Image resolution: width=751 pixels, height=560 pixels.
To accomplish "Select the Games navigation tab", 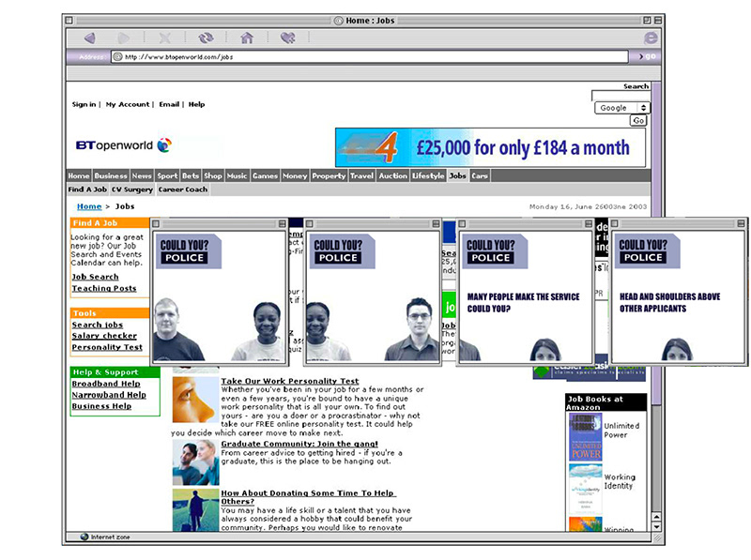I will click(265, 175).
